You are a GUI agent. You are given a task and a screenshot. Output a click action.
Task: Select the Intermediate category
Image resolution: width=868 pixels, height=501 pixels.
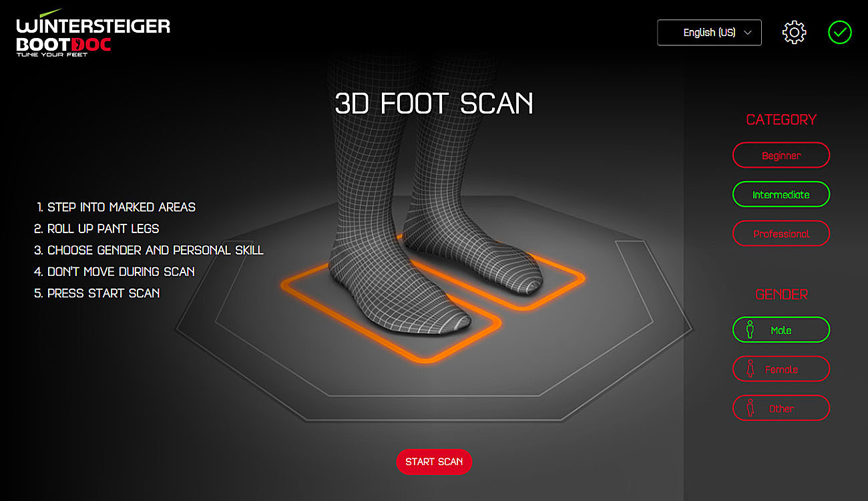pyautogui.click(x=781, y=194)
